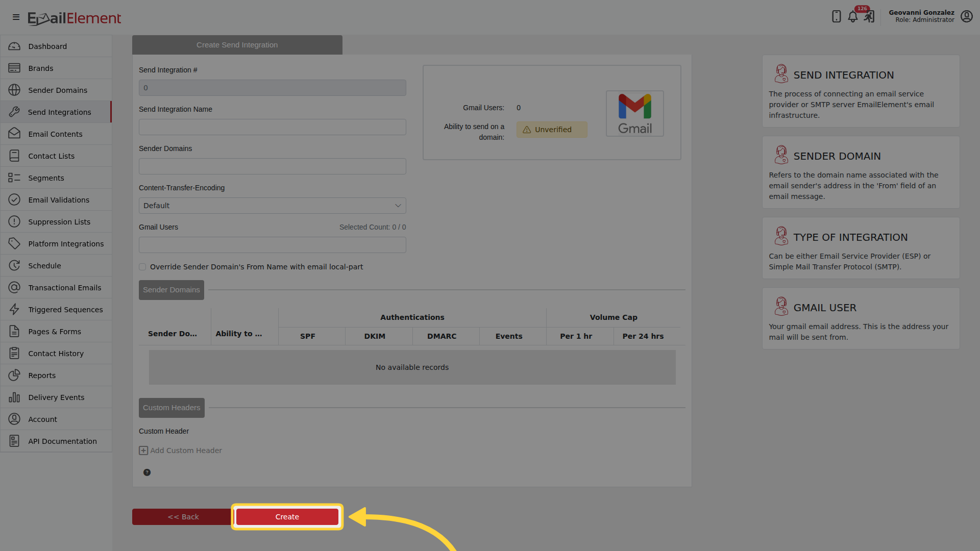Open the hamburger menu icon
980x551 pixels.
[16, 17]
